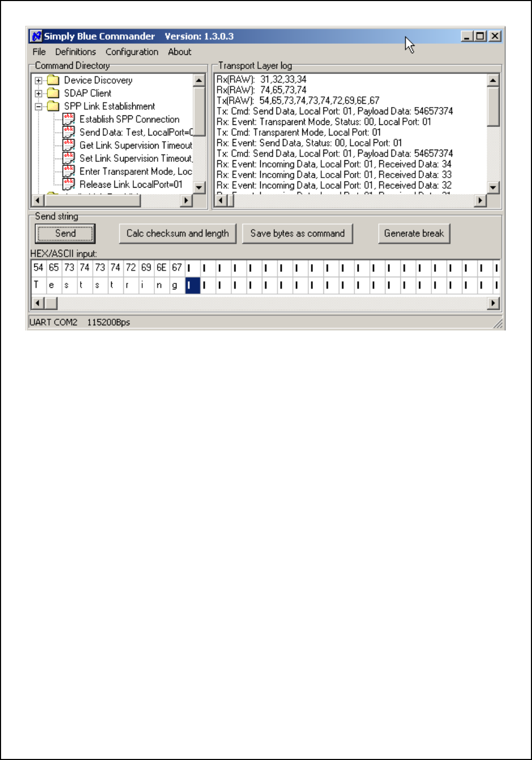This screenshot has height=760, width=532.
Task: Click the Simply Blue Commander title bar icon
Action: pos(36,36)
